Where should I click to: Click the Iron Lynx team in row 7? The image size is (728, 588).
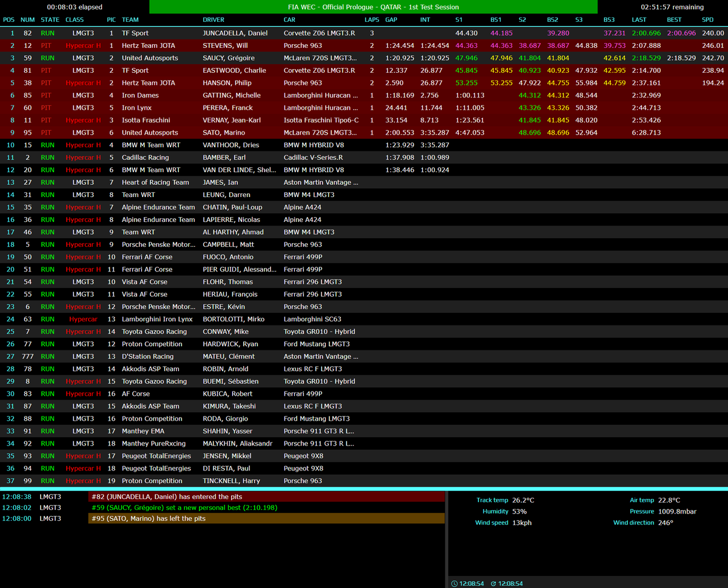(136, 108)
